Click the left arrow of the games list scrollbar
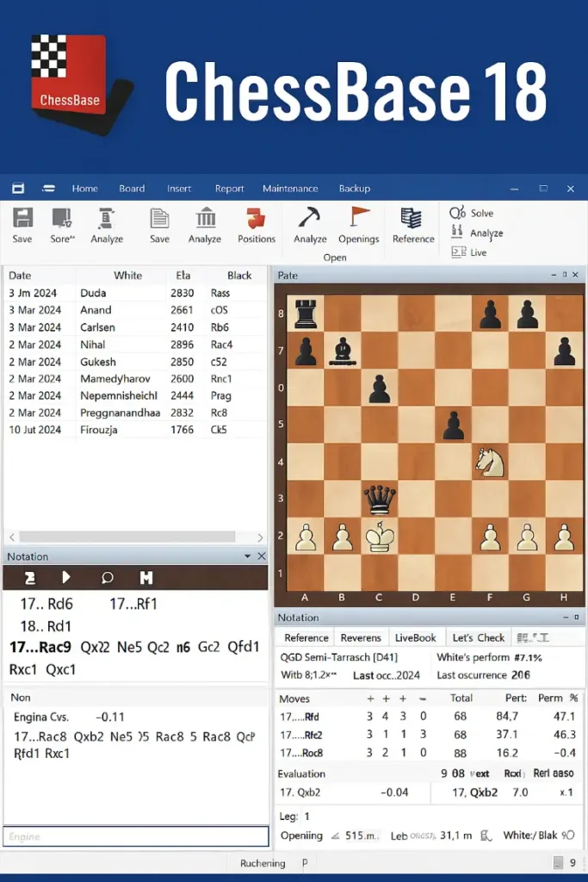Screen dimensions: 588x882 (12, 537)
